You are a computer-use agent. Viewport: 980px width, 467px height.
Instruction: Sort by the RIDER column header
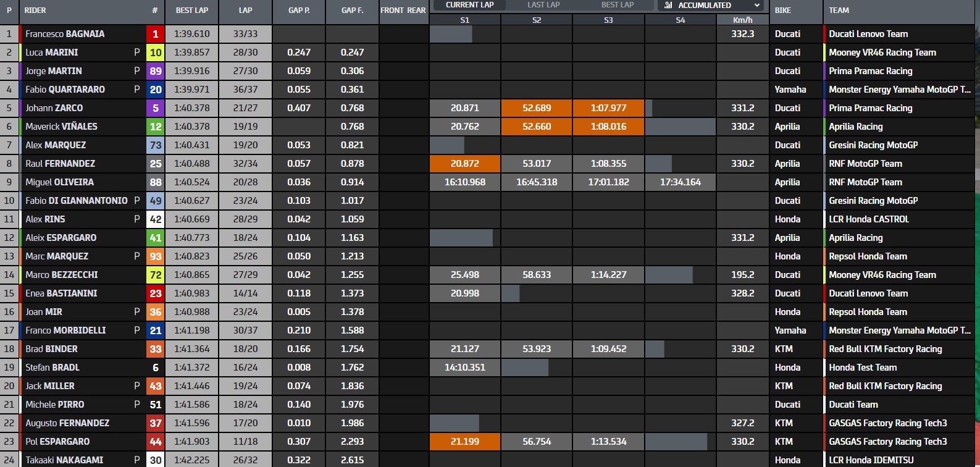35,11
